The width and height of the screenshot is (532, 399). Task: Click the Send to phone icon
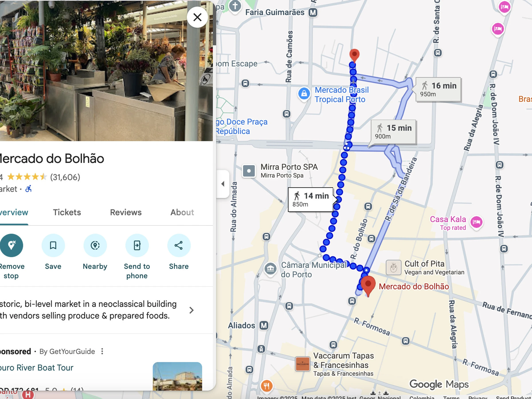click(137, 245)
